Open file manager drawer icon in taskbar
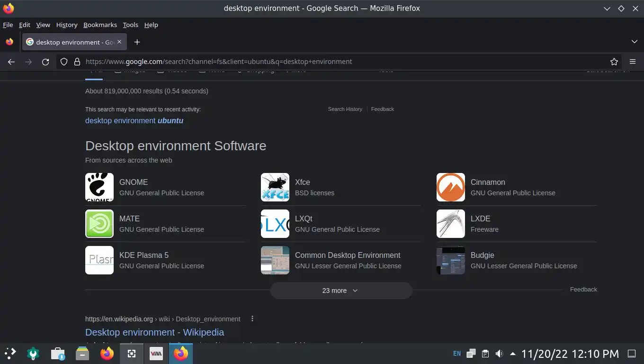644x364 pixels. pyautogui.click(x=82, y=354)
